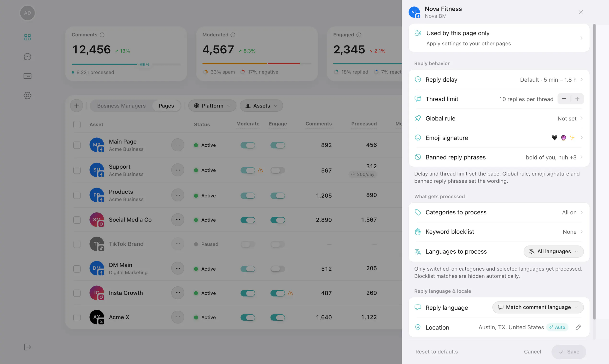Toggle Moderate switch for Main Page

tap(248, 145)
